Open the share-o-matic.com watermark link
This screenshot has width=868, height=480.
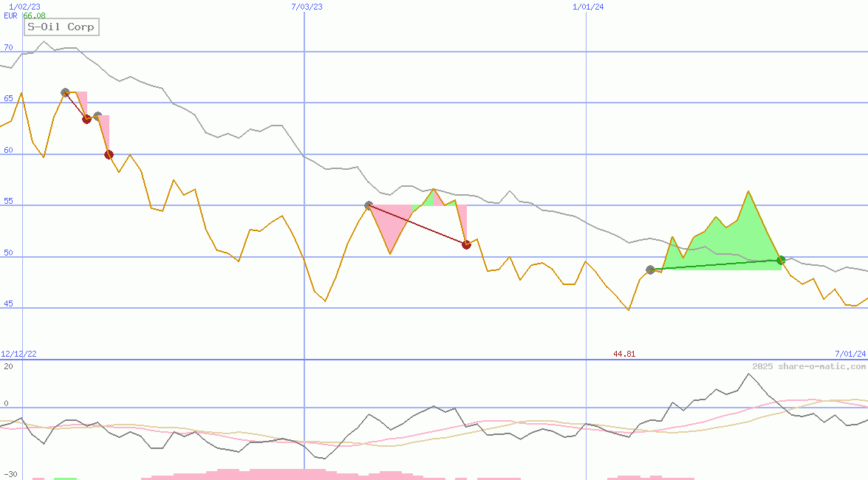(808, 366)
